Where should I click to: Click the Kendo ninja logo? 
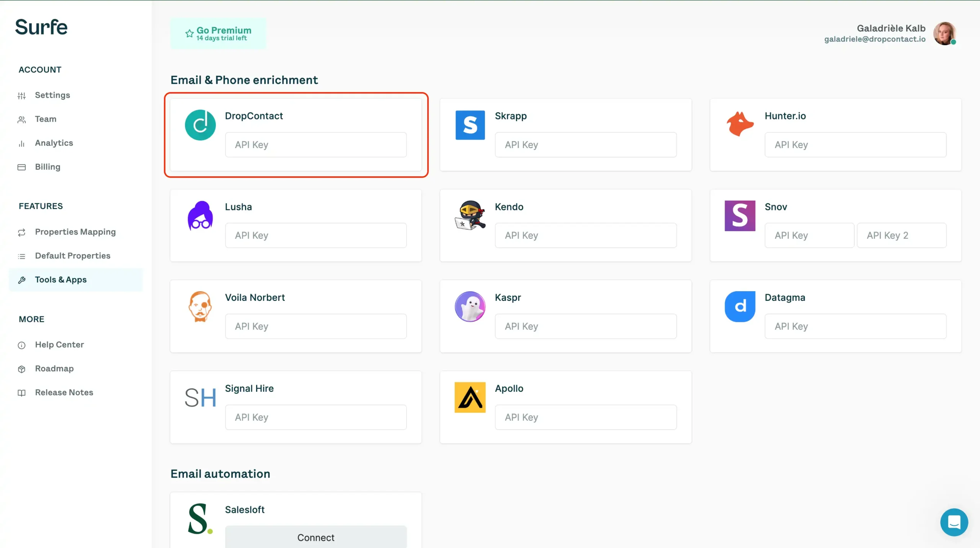click(470, 215)
